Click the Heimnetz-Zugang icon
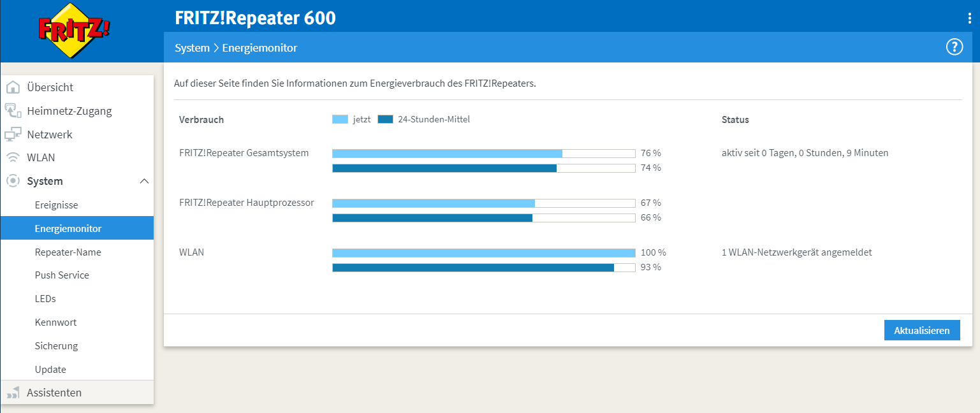 (x=13, y=111)
